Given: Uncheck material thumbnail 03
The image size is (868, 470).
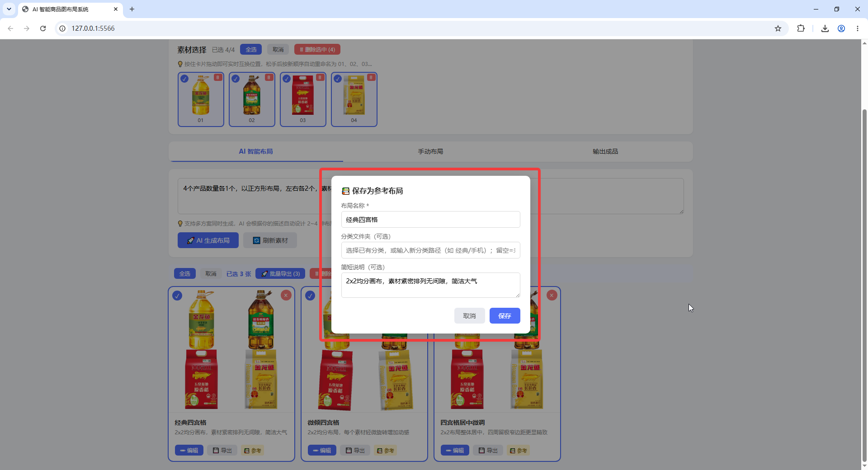Looking at the screenshot, I should click(x=287, y=79).
